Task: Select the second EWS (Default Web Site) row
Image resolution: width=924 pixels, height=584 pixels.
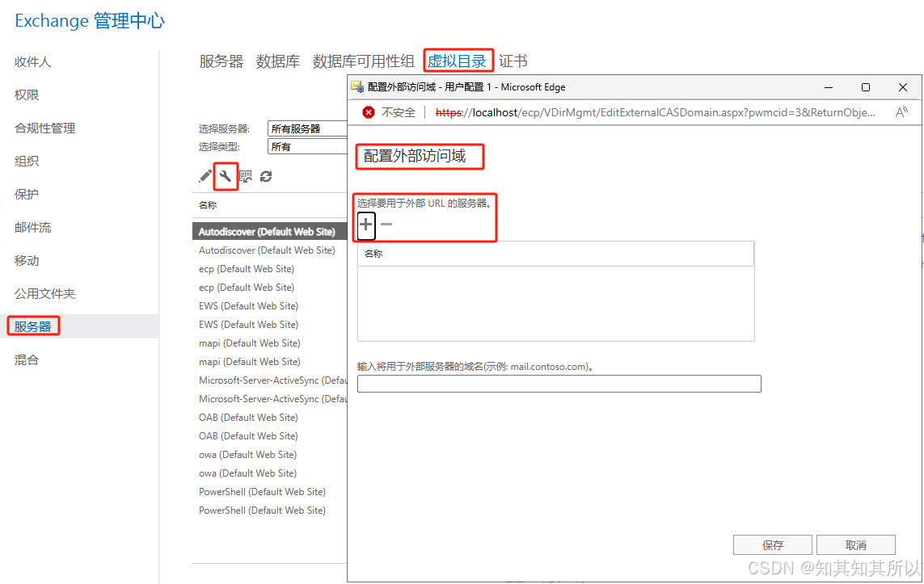Action: pos(270,325)
